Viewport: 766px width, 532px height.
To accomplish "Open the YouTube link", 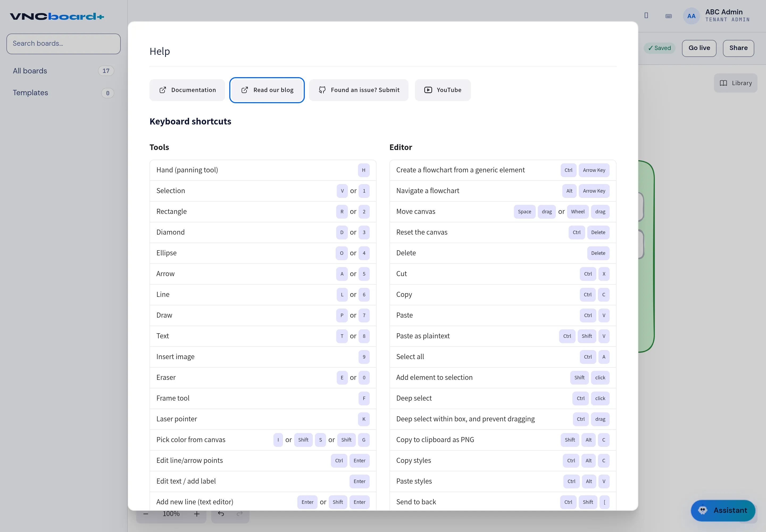I will point(443,90).
